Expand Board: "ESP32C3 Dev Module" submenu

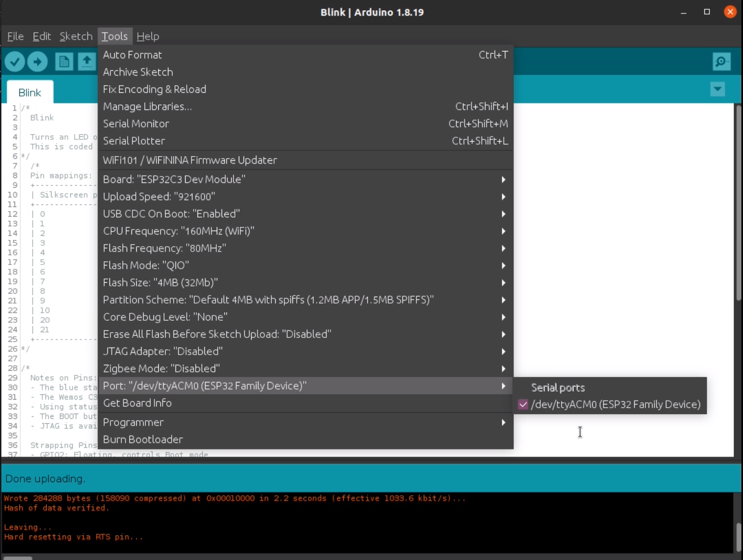coord(305,179)
